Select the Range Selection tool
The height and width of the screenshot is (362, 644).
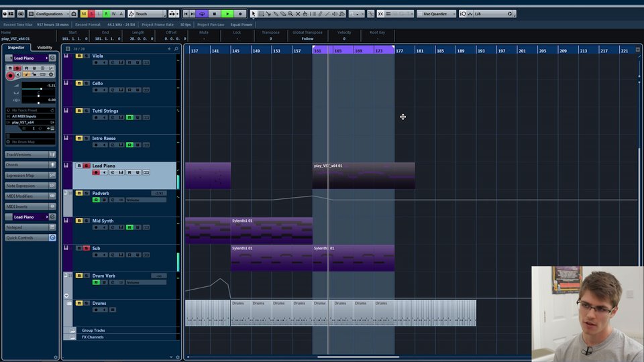click(261, 13)
